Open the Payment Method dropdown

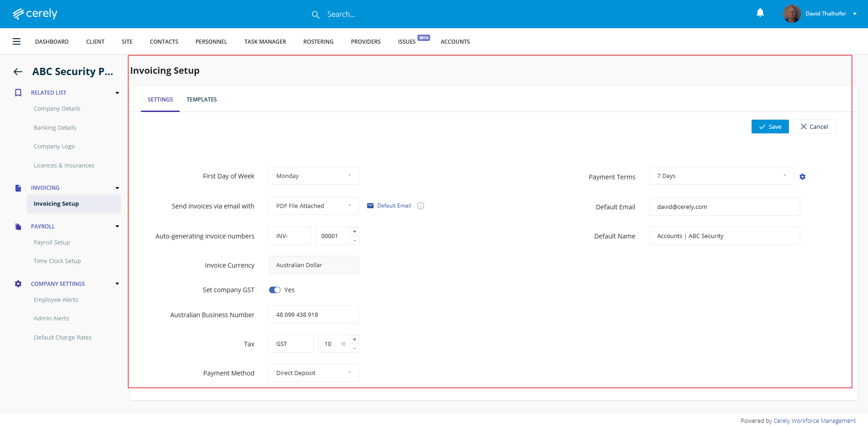pyautogui.click(x=313, y=373)
